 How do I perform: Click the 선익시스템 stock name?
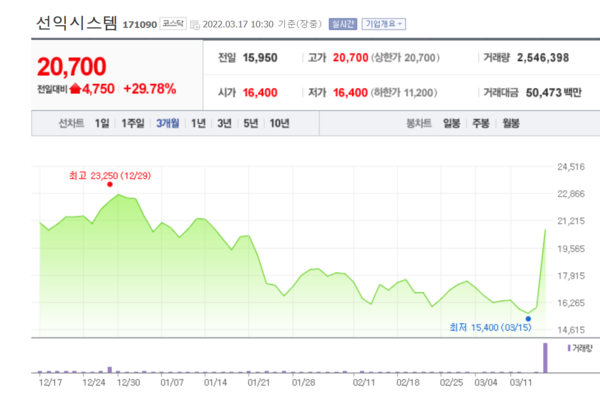[x=77, y=23]
